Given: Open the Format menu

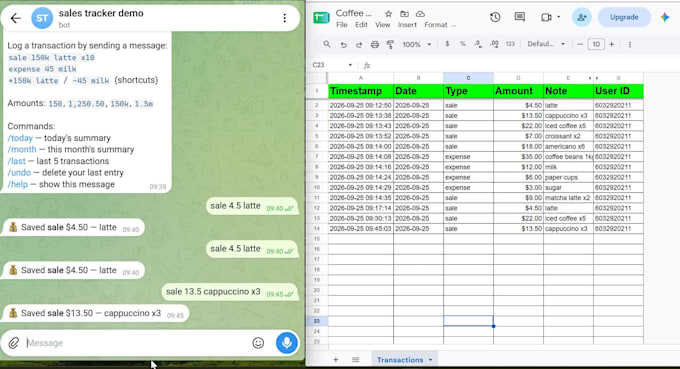Looking at the screenshot, I should click(x=435, y=25).
